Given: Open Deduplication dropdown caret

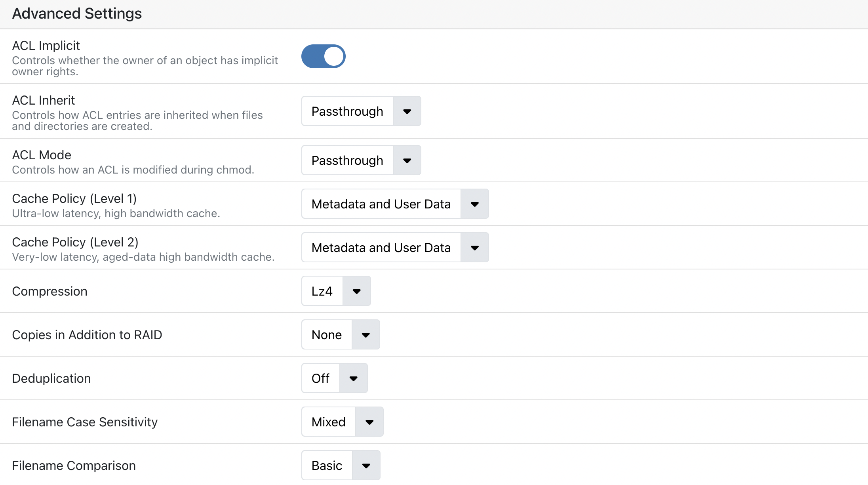Looking at the screenshot, I should (x=353, y=378).
